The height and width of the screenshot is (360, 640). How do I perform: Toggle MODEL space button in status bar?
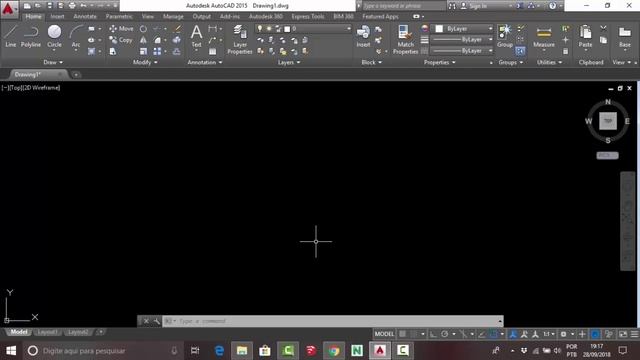tap(384, 334)
